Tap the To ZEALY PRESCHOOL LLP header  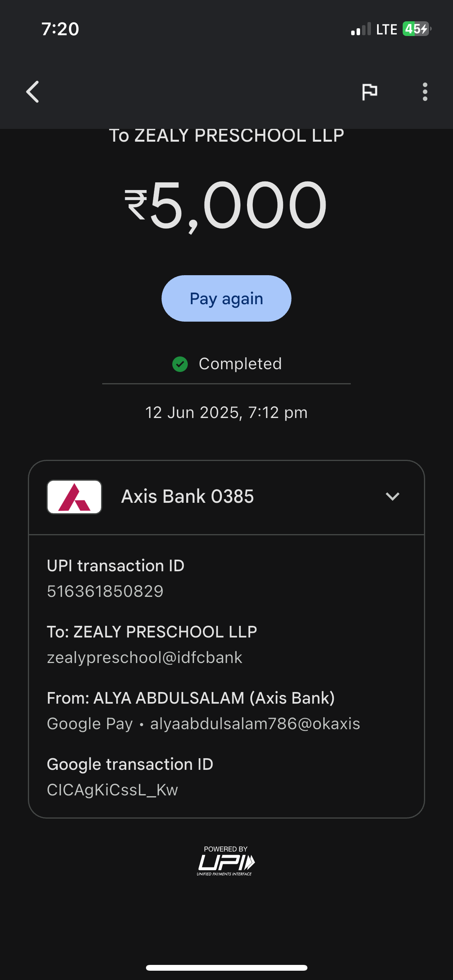click(x=226, y=136)
